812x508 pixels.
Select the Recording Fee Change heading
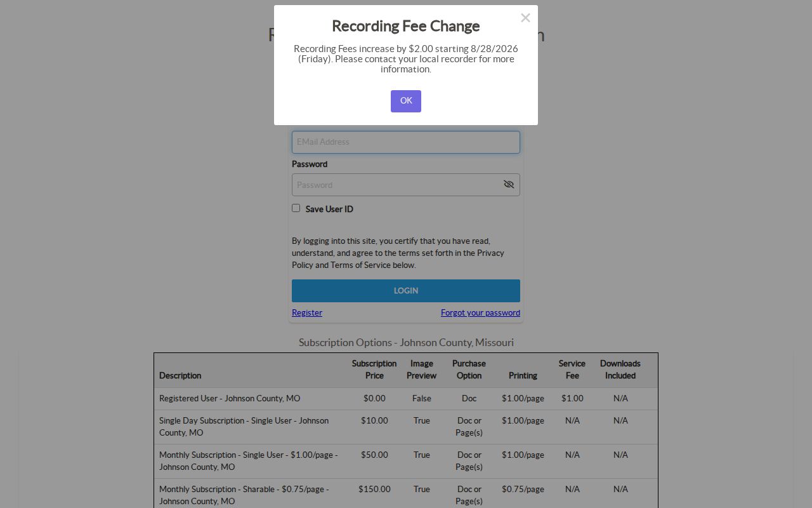click(406, 26)
